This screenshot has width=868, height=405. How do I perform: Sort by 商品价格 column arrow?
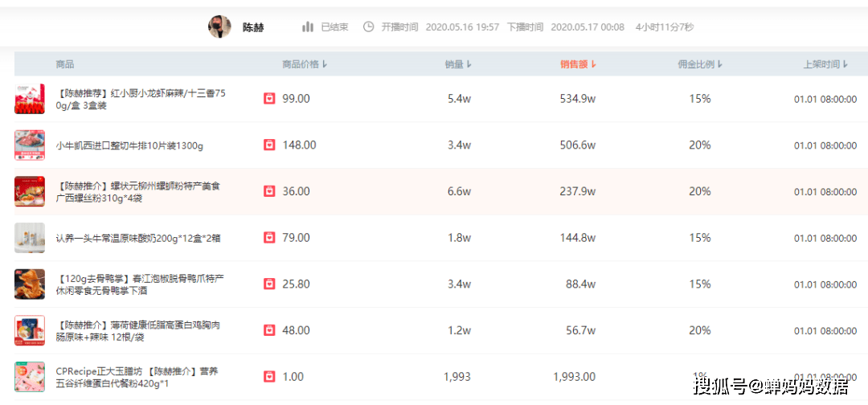coord(325,64)
